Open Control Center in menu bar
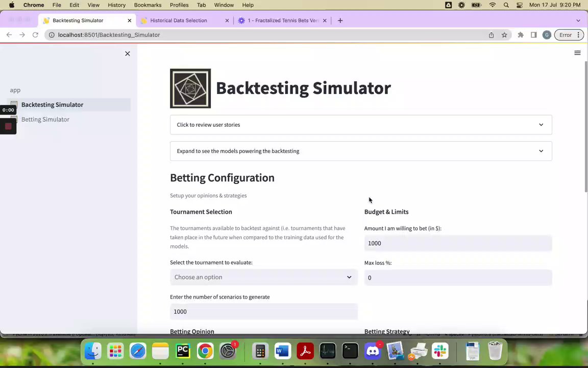Screen dimensions: 588x368 point(520,5)
